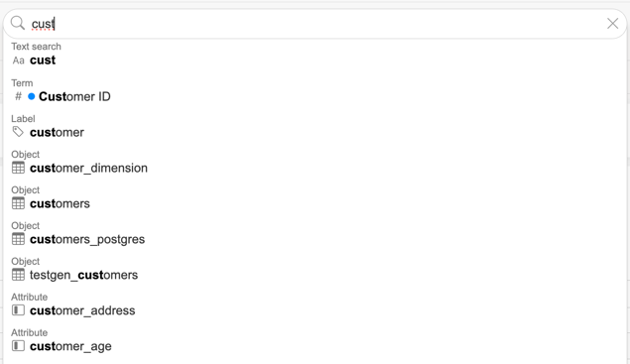The width and height of the screenshot is (630, 364).
Task: Clear the search with the X icon
Action: click(x=612, y=24)
